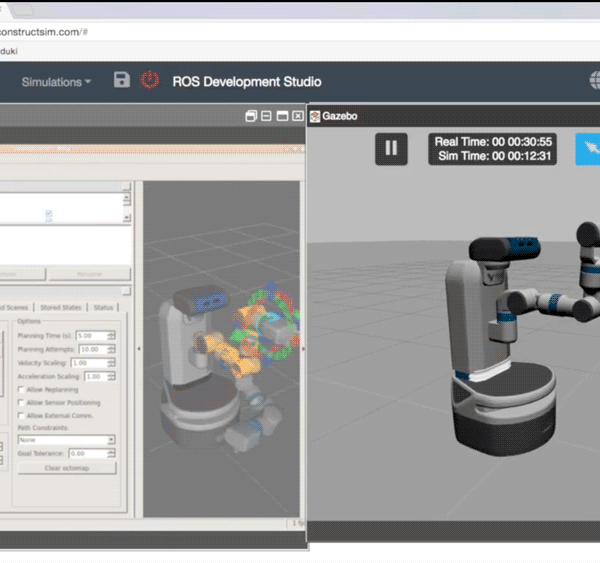
Task: Switch to the Status tab
Action: pyautogui.click(x=103, y=307)
